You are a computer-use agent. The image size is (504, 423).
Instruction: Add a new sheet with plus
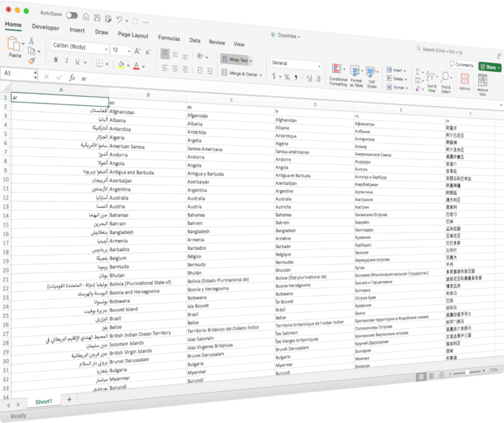(x=69, y=399)
